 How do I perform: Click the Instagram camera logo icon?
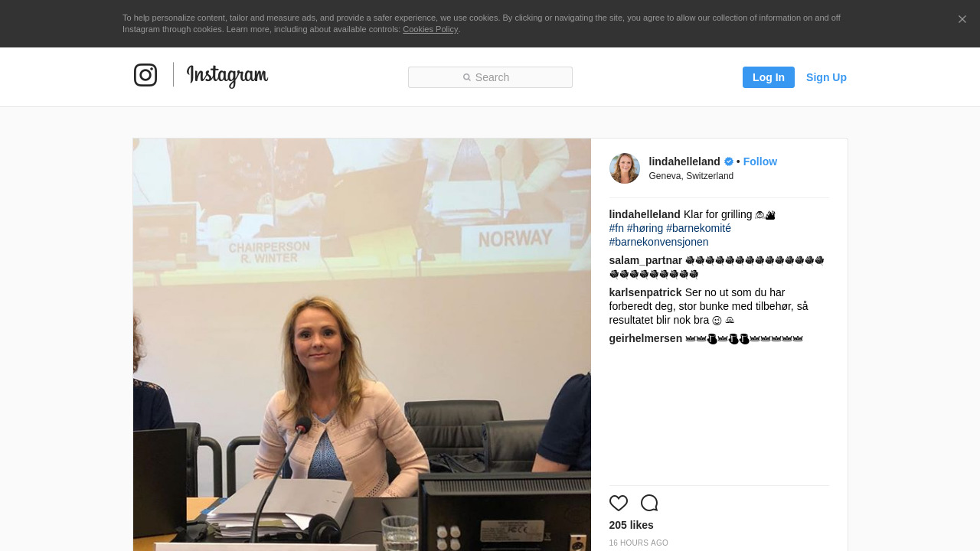(145, 75)
